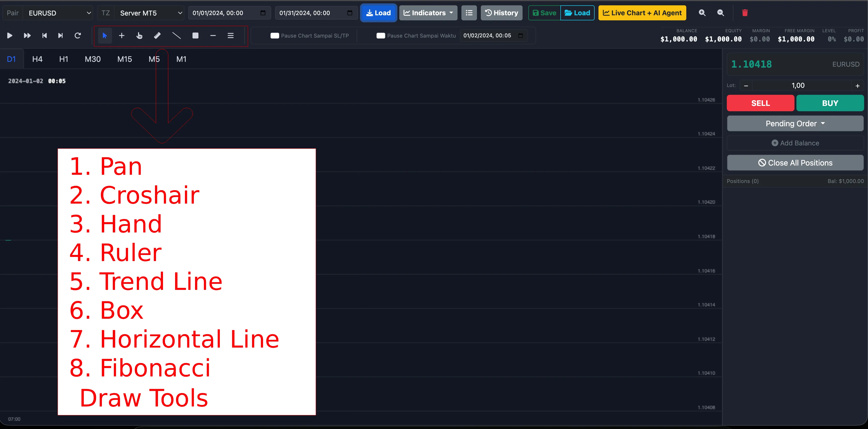
Task: Open the Pair EURUSD dropdown
Action: pos(58,13)
